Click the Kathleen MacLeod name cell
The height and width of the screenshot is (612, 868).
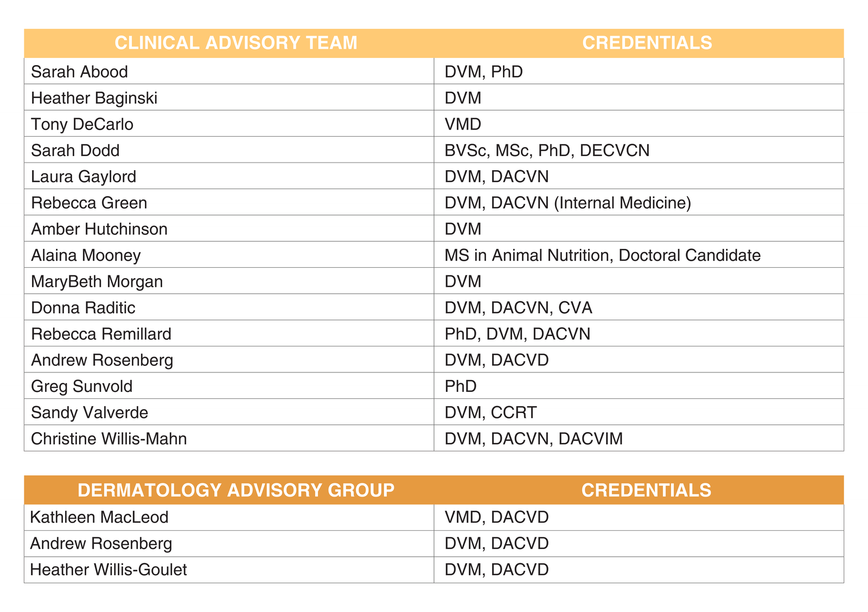click(x=99, y=518)
